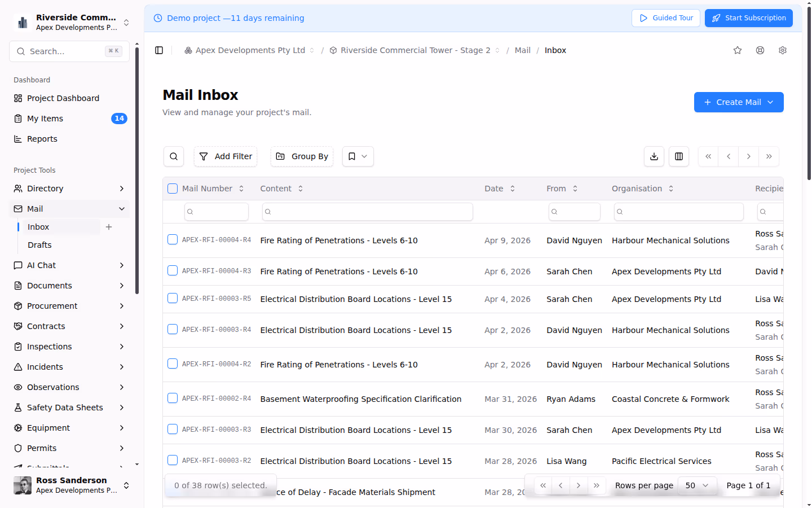Open the help icon in the top bar
Viewport: 812px width, 508px height.
point(760,50)
